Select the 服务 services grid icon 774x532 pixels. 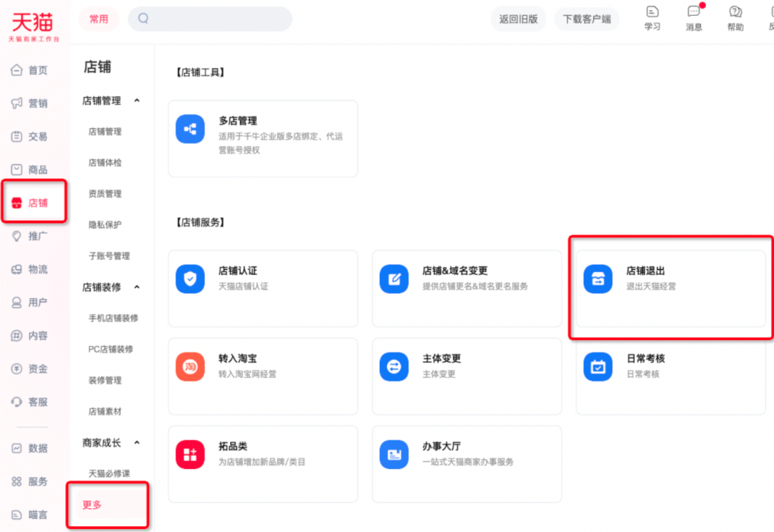tap(16, 481)
